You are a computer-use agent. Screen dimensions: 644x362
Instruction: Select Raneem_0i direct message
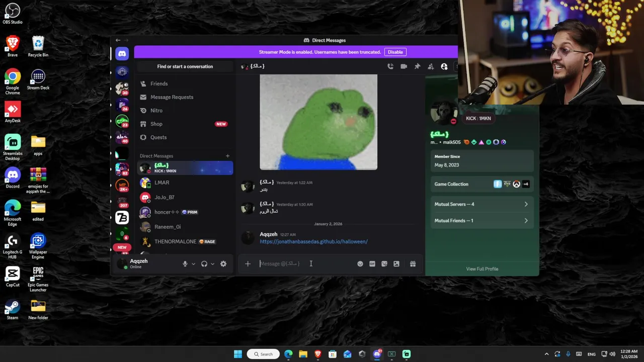point(185,227)
